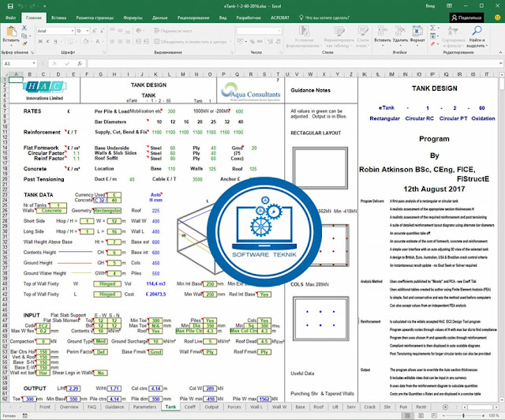Image resolution: width=505 pixels, height=420 pixels.
Task: Open Format as Table (Форматировать как таблицу)
Action: 339,36
